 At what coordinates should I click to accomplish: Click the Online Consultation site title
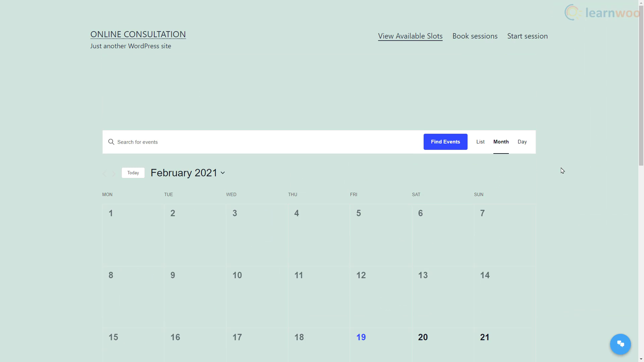point(138,34)
